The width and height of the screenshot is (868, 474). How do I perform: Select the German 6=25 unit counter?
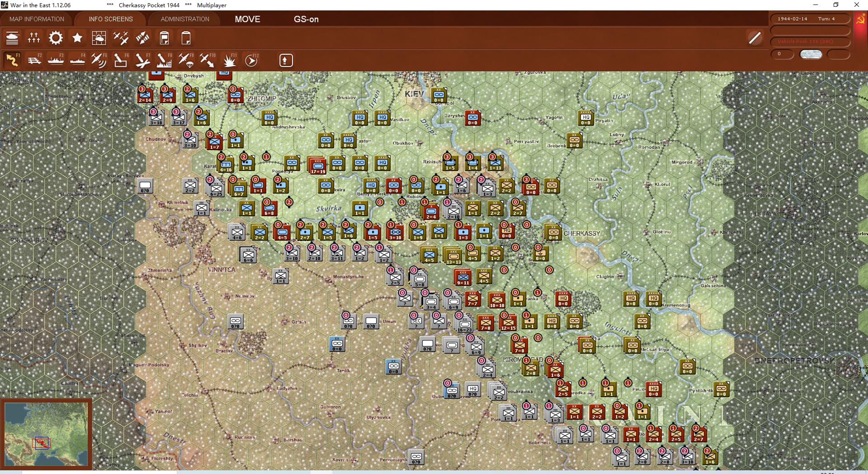pos(216,188)
